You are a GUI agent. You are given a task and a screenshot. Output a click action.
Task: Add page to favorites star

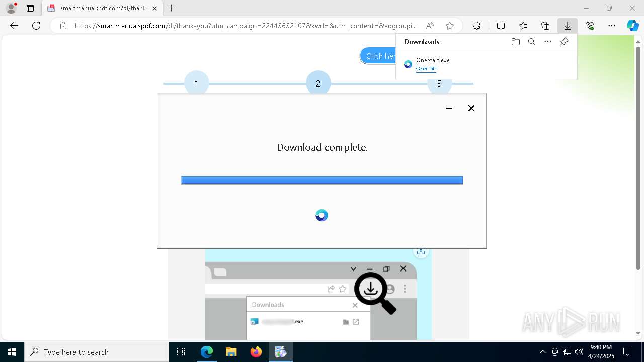tap(450, 26)
